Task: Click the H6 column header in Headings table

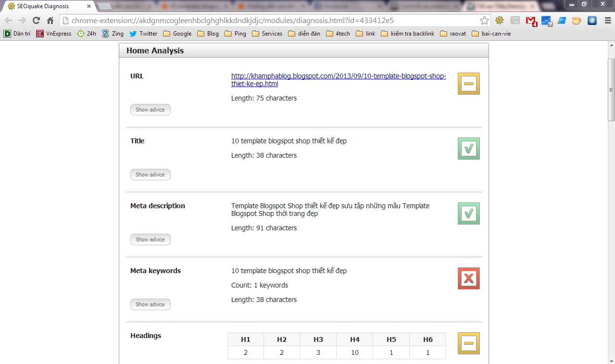Action: [427, 339]
